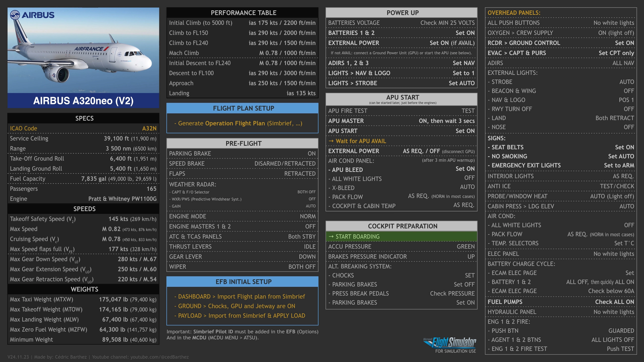This screenshot has width=644, height=362.
Task: Click the OXYGEN > CREW SUPPLY row
Action: (561, 33)
